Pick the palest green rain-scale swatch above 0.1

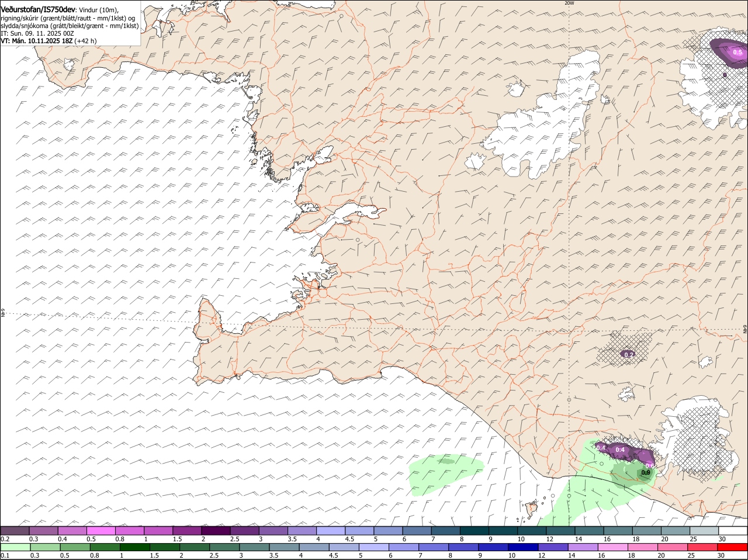[x=15, y=547]
